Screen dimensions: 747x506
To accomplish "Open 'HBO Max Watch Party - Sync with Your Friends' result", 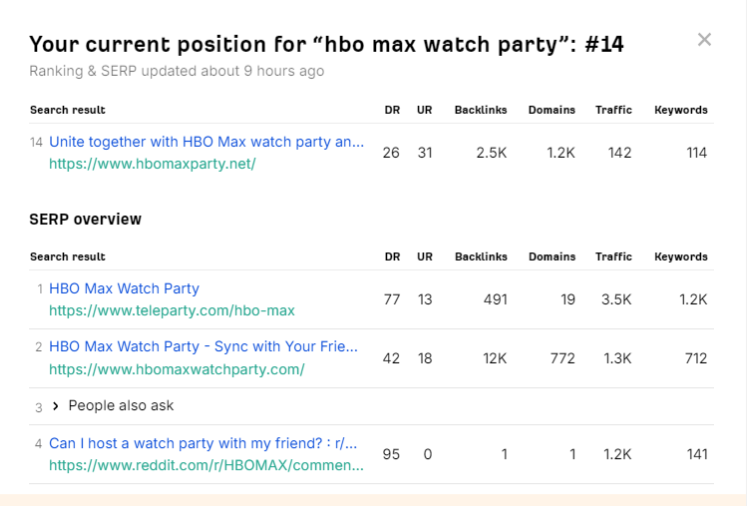I will pos(203,347).
